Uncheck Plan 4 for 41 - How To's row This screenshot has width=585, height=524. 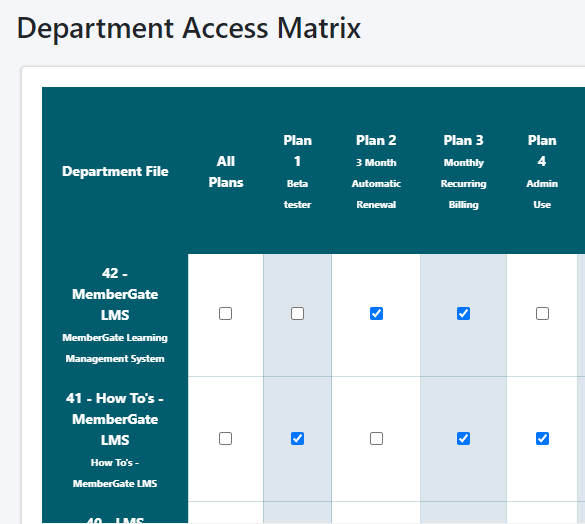tap(542, 439)
